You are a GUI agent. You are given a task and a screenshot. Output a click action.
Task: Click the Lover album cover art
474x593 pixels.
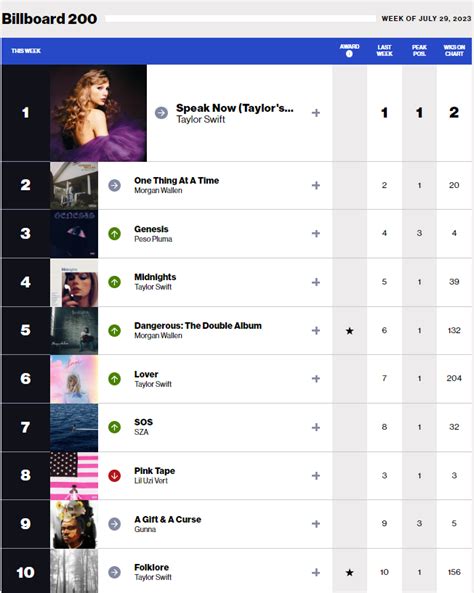coord(74,379)
